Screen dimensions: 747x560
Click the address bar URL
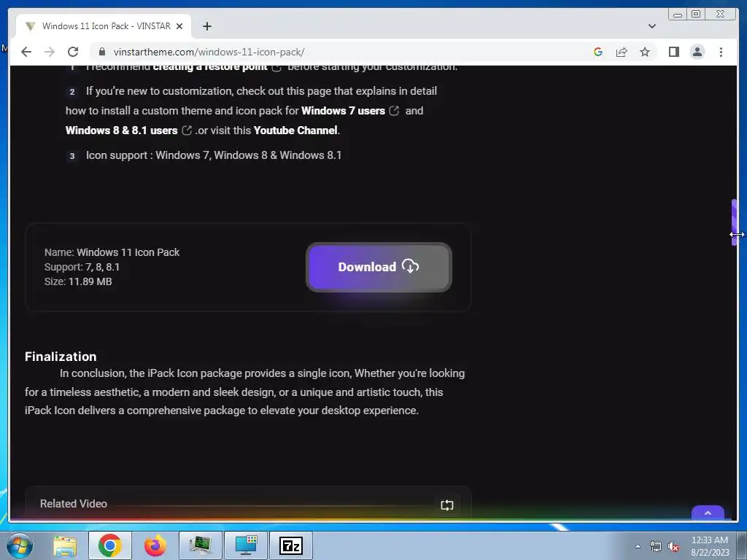pyautogui.click(x=209, y=52)
